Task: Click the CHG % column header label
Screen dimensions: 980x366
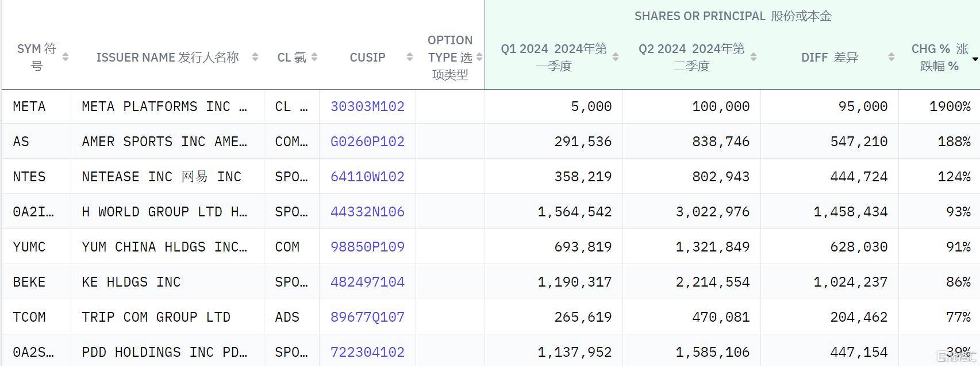Action: pos(940,57)
